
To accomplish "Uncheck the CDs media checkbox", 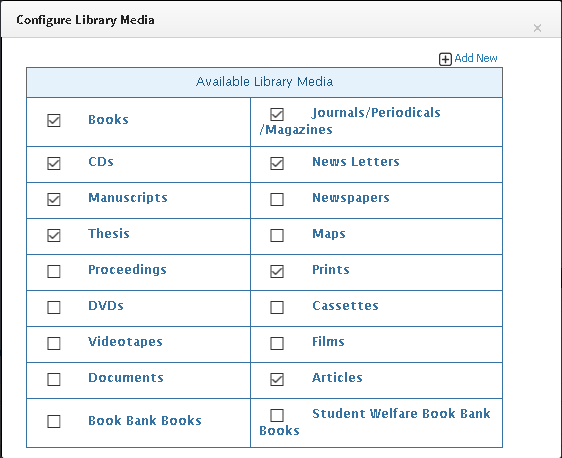I will pos(54,163).
